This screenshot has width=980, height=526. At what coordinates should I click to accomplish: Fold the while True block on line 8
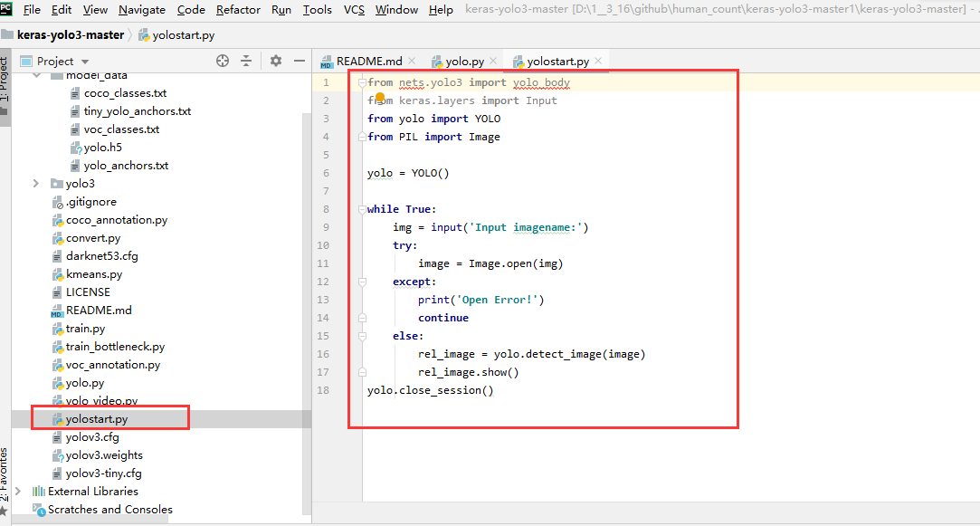[362, 209]
